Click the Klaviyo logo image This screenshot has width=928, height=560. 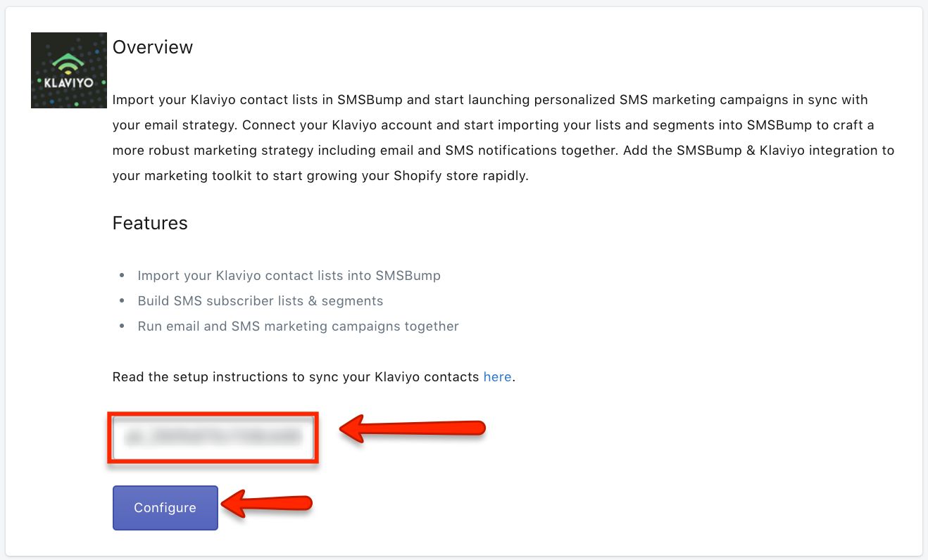click(x=69, y=70)
